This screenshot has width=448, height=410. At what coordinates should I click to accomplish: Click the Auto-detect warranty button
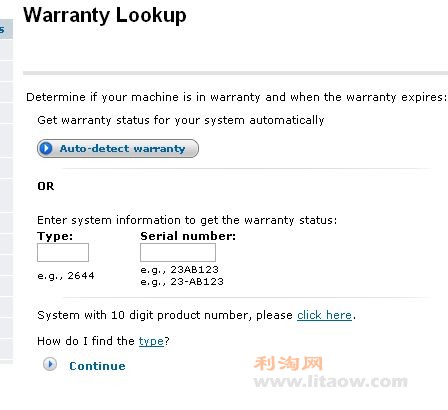(x=118, y=148)
